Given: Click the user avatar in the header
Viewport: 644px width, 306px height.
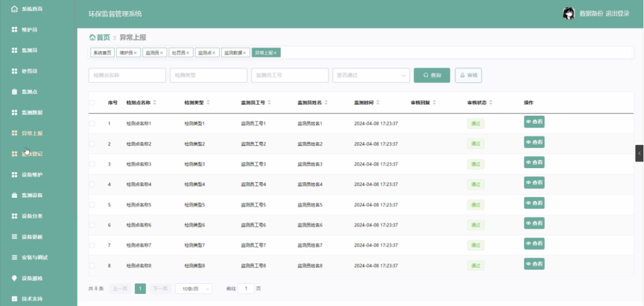Looking at the screenshot, I should point(568,13).
